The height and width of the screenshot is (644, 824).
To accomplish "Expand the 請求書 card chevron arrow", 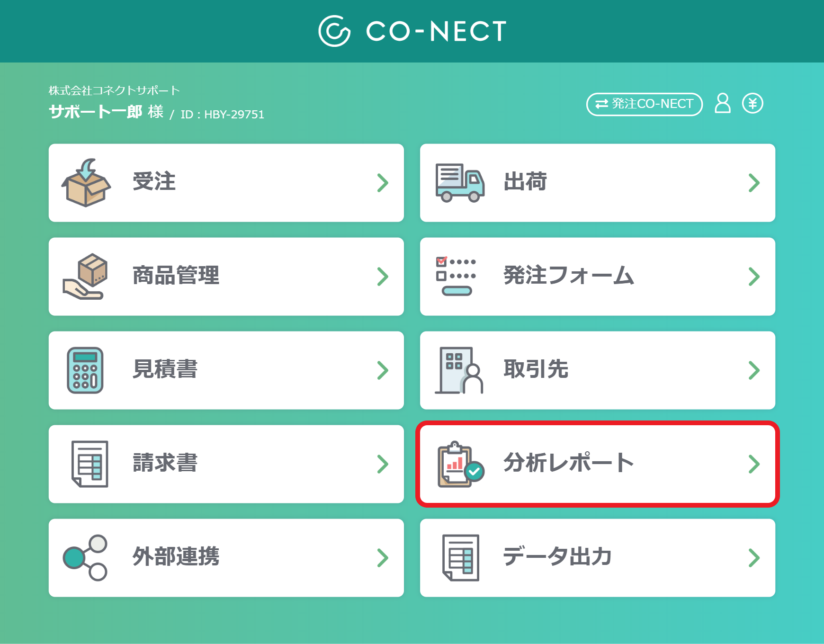I will click(383, 464).
